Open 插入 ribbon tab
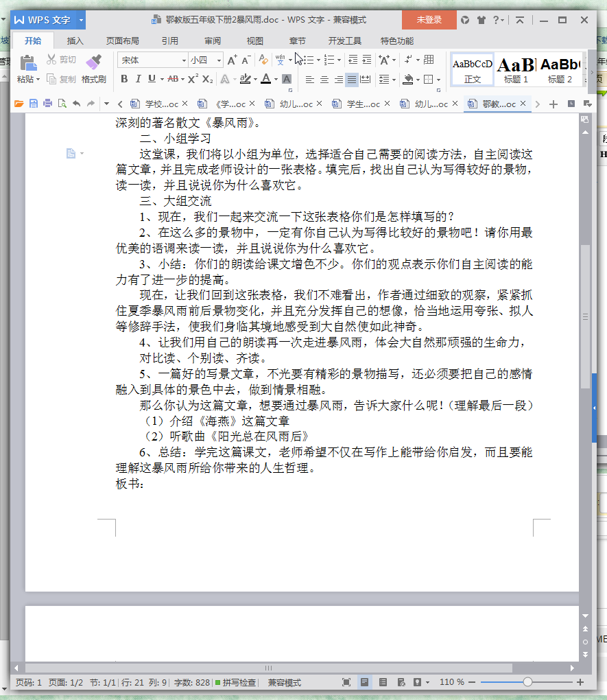 75,41
